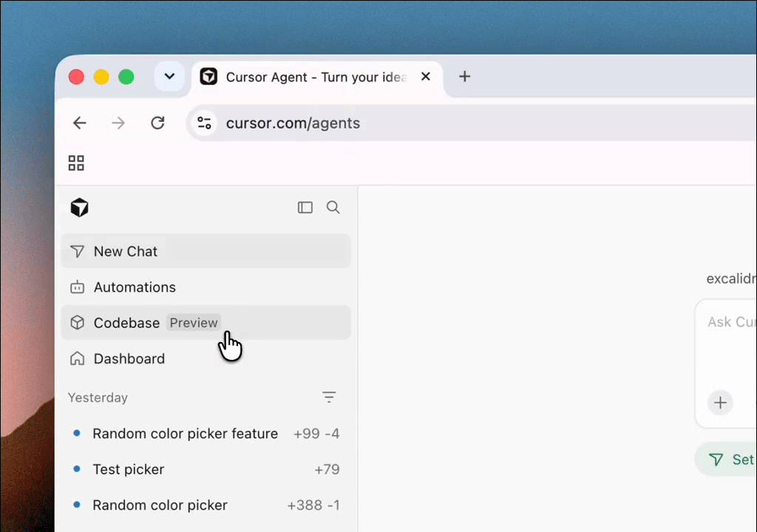This screenshot has height=532, width=757.
Task: Click the green Set button
Action: (x=726, y=460)
